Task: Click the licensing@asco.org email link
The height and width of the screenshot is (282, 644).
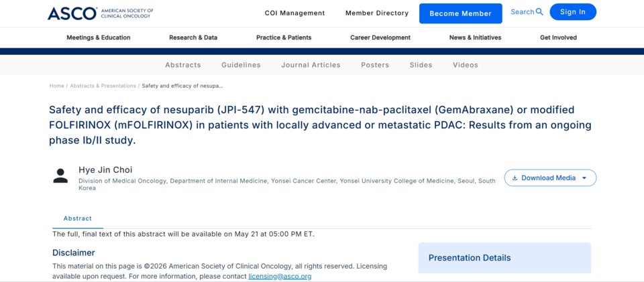Action: [280, 276]
